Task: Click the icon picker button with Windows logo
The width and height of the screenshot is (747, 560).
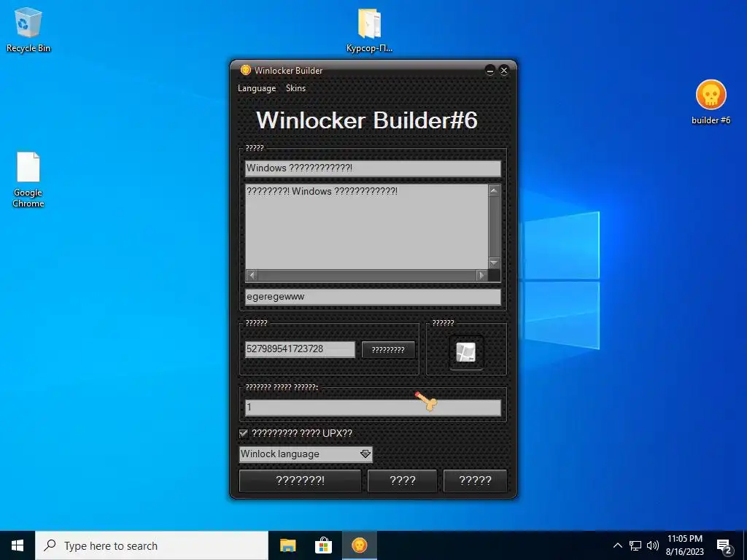Action: tap(465, 352)
